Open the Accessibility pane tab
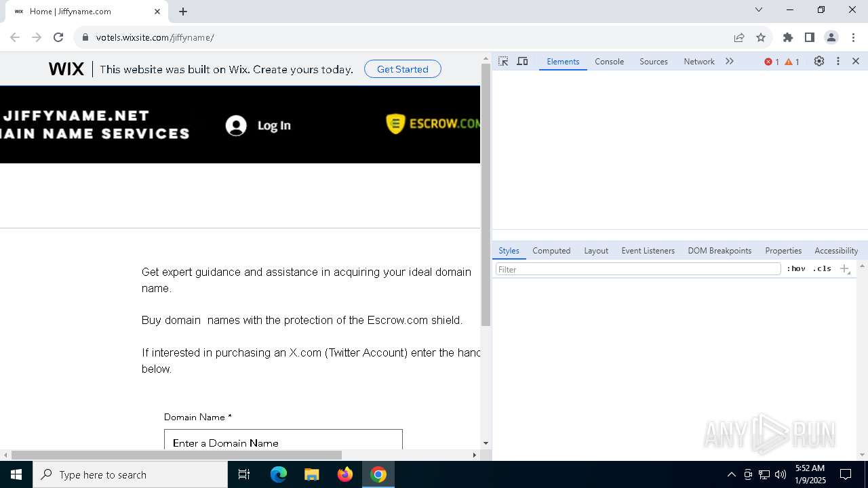 tap(836, 250)
